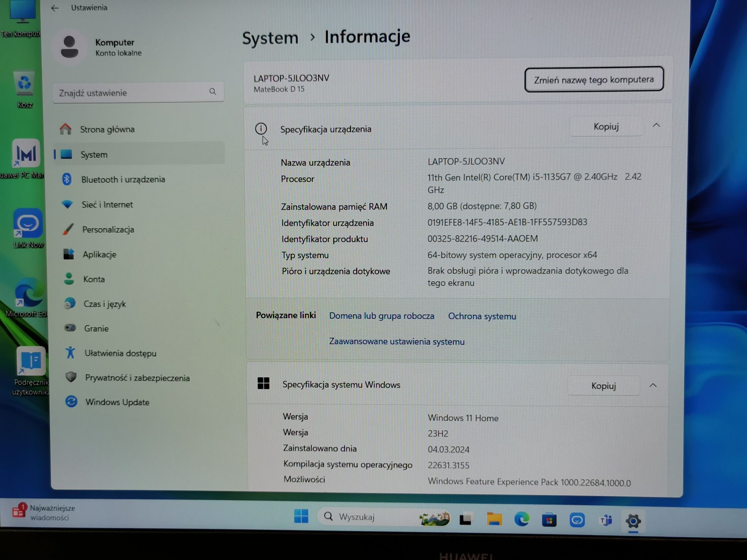Viewport: 747px width, 560px height.
Task: Select Microsoft Edge desktop shortcut
Action: 28,297
